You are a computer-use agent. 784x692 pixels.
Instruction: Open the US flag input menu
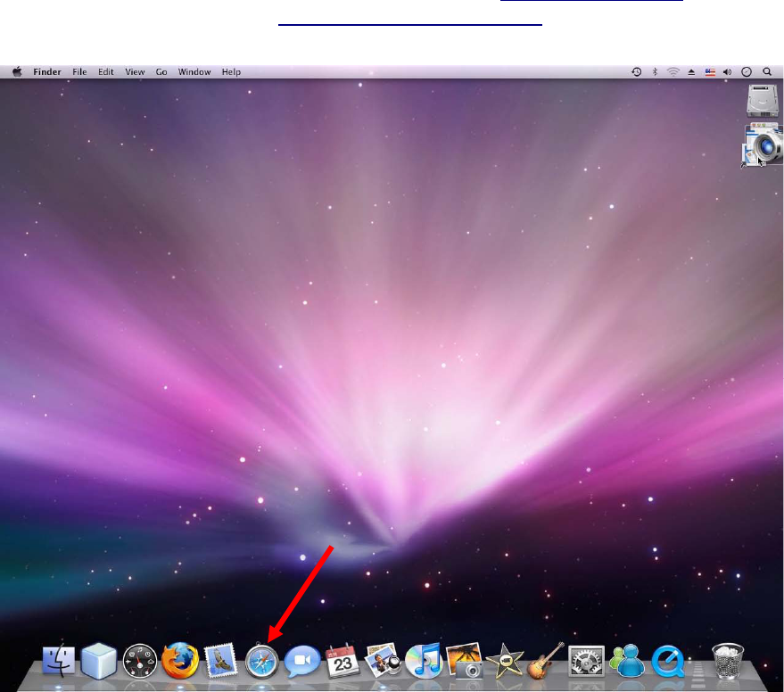[710, 72]
